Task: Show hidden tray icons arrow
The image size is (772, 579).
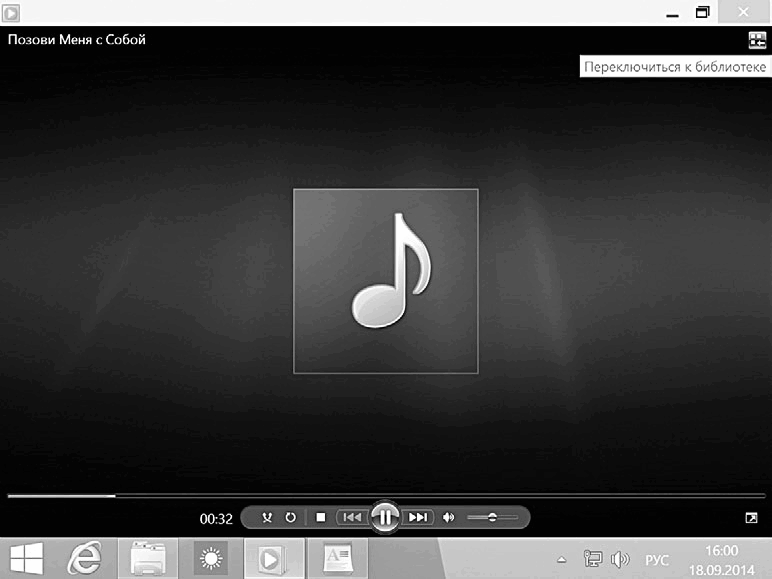Action: (x=561, y=560)
